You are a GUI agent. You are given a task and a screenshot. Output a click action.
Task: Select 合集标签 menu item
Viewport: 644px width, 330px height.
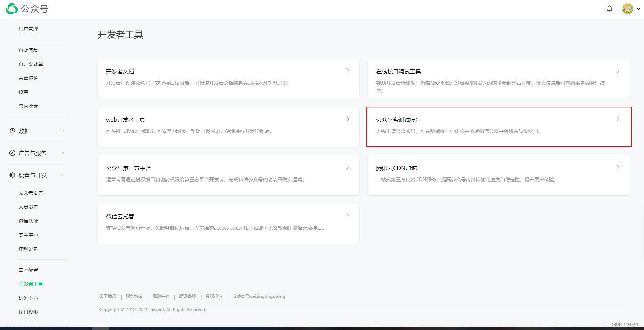point(28,78)
